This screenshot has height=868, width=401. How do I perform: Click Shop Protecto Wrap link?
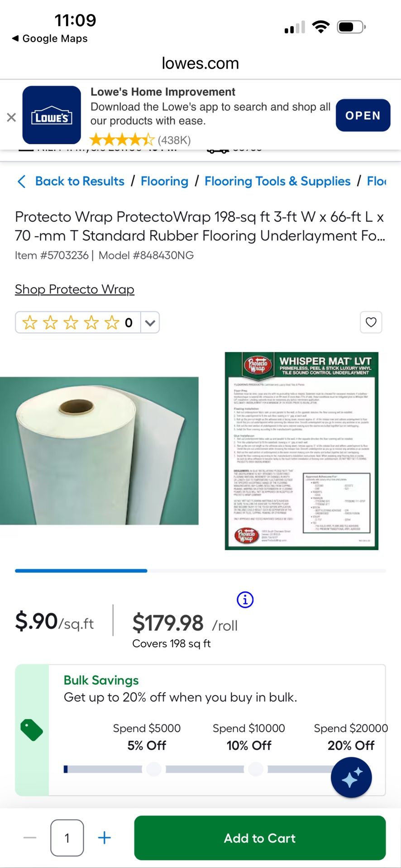pos(75,289)
